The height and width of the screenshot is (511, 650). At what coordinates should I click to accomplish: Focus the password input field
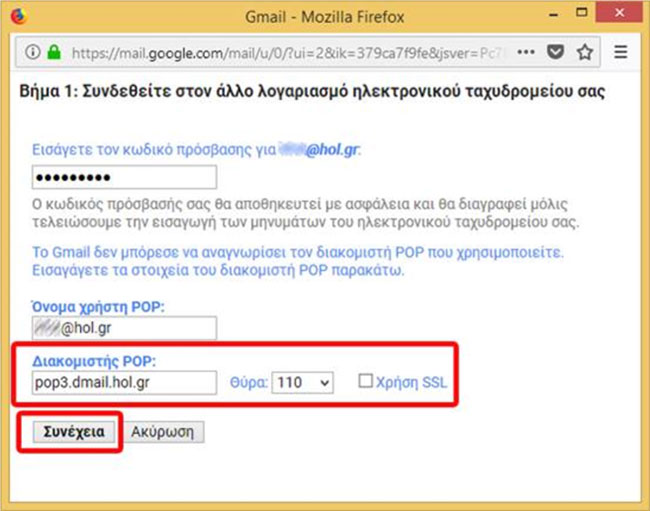124,177
